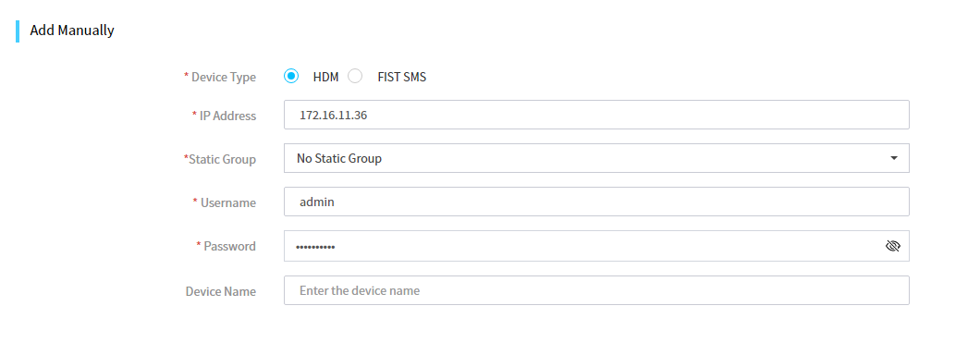Click the Device Name input field
This screenshot has height=355, width=980.
[596, 290]
